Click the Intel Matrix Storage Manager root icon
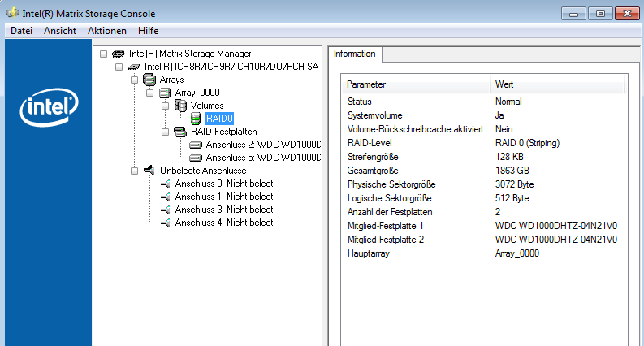The height and width of the screenshot is (346, 644). pos(119,54)
